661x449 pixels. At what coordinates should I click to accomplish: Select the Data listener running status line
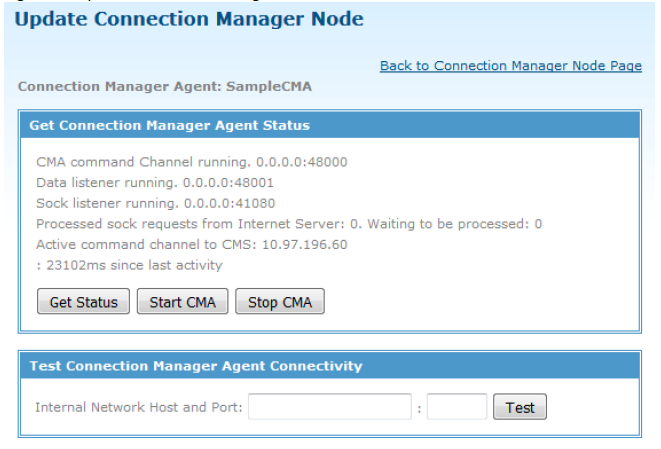(x=155, y=183)
